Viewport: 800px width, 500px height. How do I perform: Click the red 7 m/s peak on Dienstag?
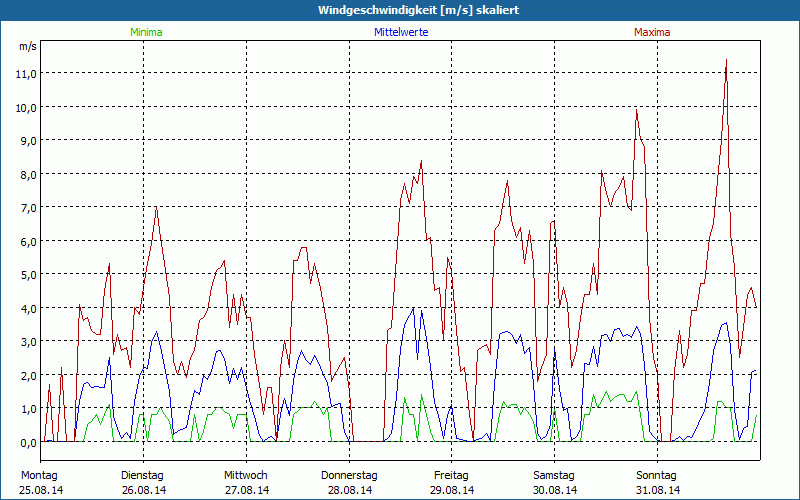(x=156, y=208)
